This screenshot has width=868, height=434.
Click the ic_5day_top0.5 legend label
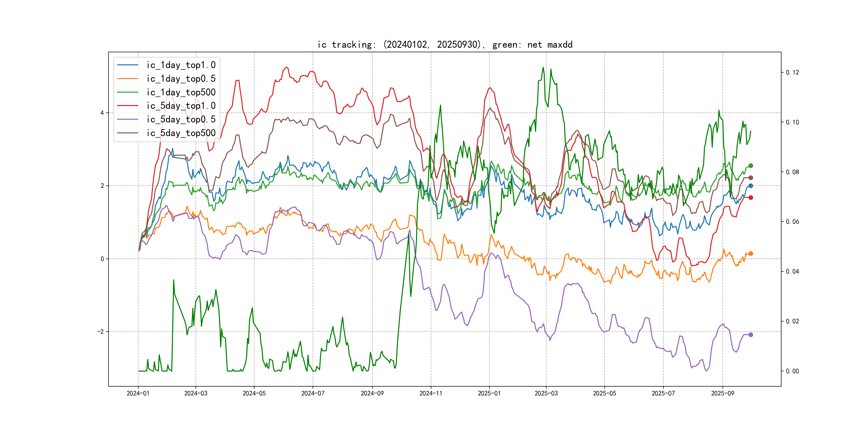(181, 119)
